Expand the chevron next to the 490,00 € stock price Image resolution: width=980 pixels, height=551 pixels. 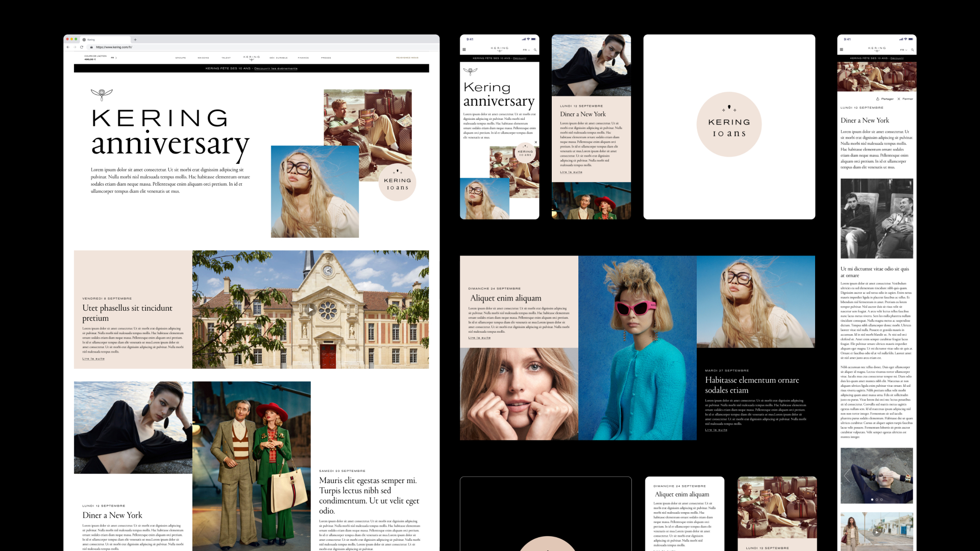coord(116,58)
